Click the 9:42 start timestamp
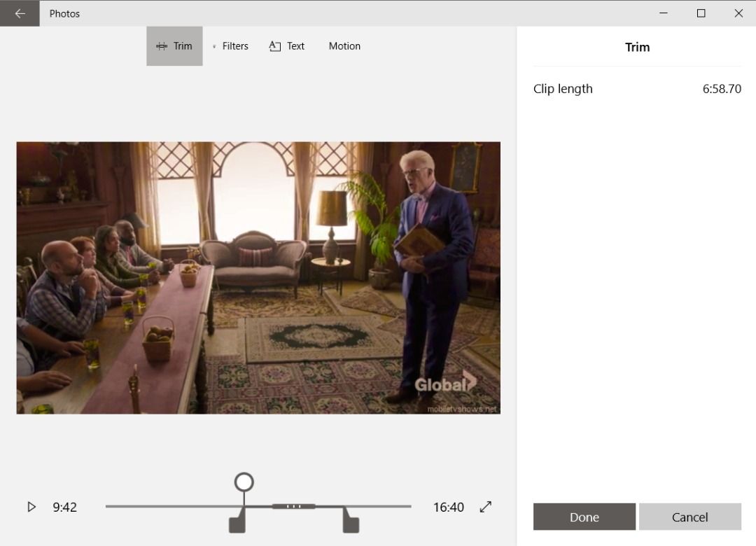The height and width of the screenshot is (546, 756). click(64, 507)
